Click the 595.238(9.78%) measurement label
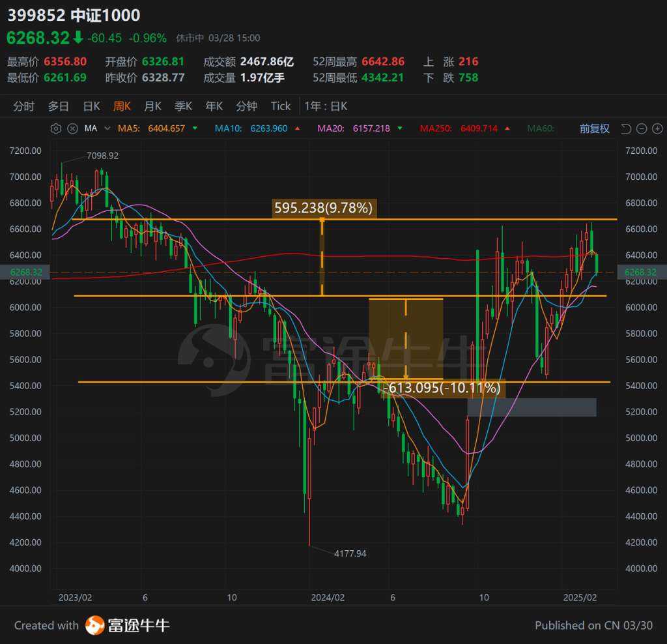 coord(323,208)
